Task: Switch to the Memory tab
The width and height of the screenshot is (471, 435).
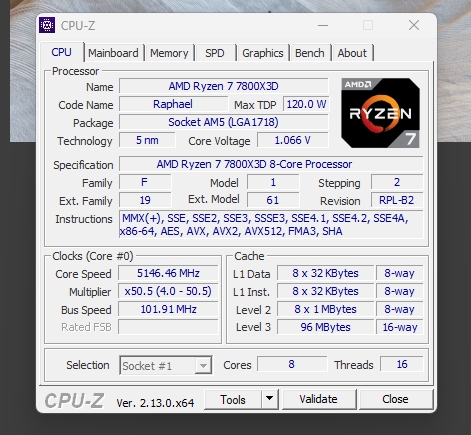Action: pyautogui.click(x=169, y=53)
